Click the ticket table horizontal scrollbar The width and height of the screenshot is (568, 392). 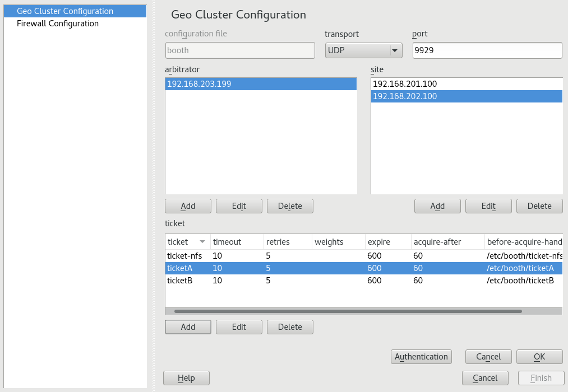[x=348, y=311]
